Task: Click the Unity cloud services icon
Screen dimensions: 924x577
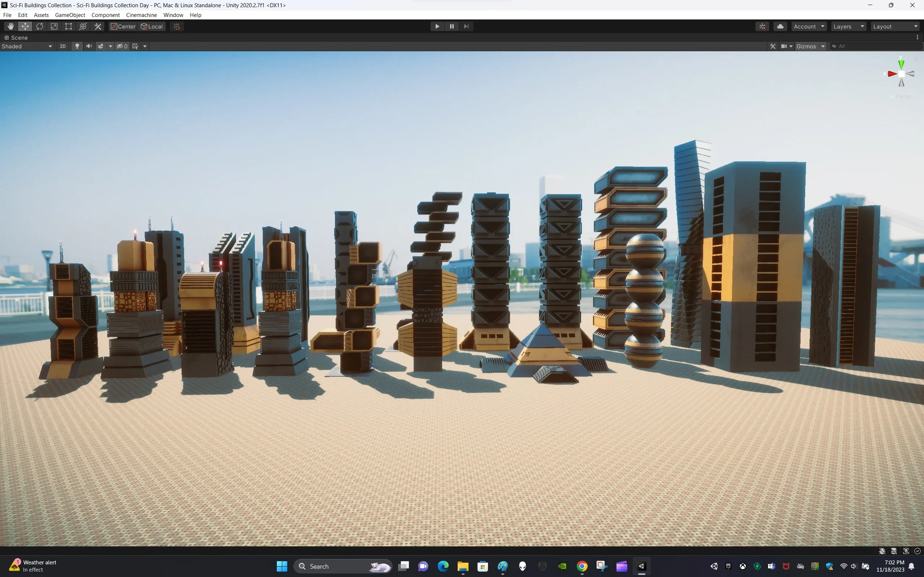Action: [x=780, y=26]
